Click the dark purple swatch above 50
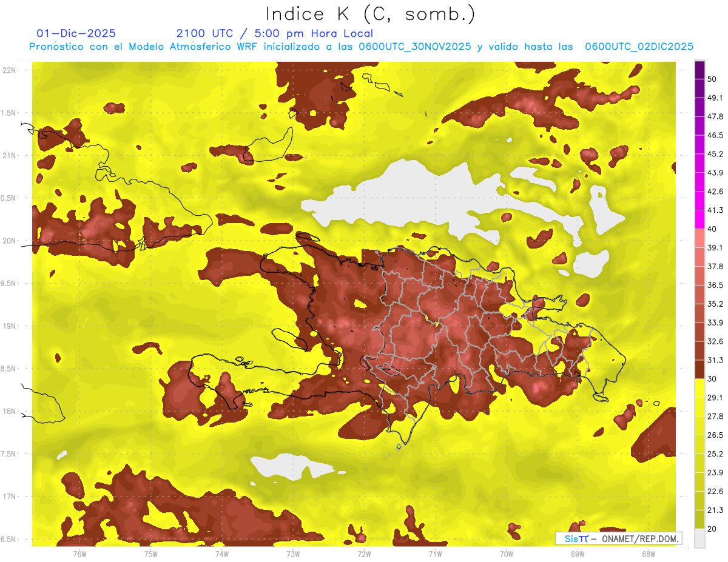728x562 pixels. coord(700,70)
